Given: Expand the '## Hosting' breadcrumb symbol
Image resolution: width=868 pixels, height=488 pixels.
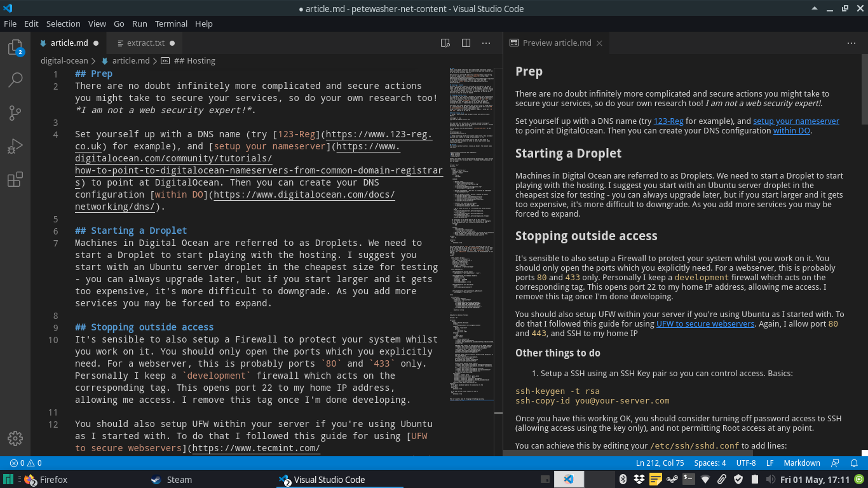Looking at the screenshot, I should tap(194, 61).
